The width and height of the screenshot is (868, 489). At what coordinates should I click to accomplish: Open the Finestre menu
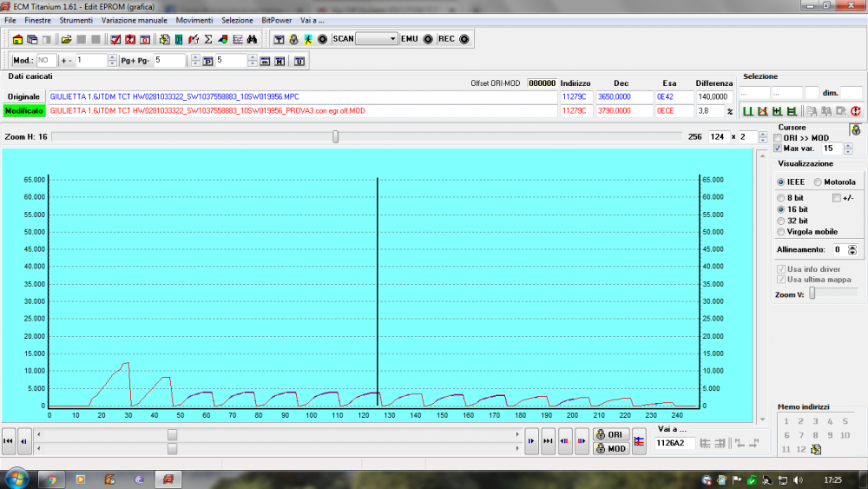37,21
